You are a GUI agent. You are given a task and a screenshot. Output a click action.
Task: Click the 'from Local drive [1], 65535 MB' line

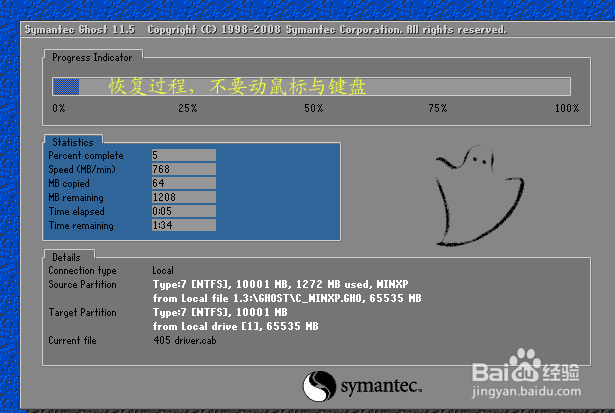tap(235, 326)
